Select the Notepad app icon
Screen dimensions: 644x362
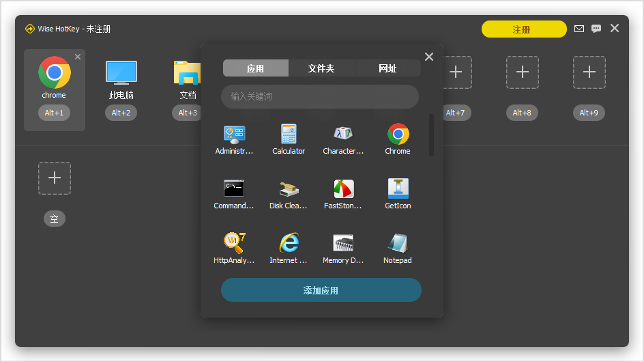[x=398, y=243]
